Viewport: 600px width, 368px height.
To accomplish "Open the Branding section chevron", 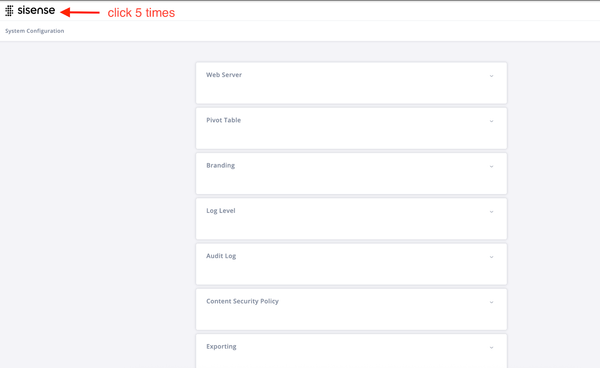I will point(491,166).
